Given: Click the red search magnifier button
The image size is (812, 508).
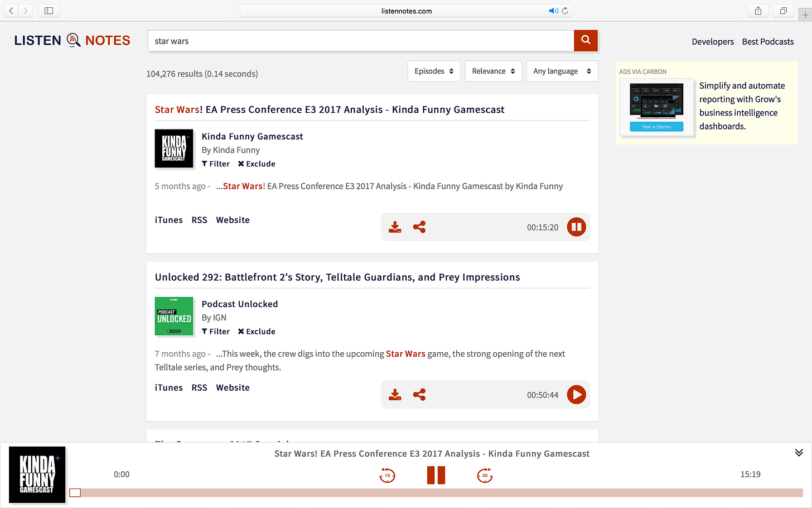Looking at the screenshot, I should point(586,40).
